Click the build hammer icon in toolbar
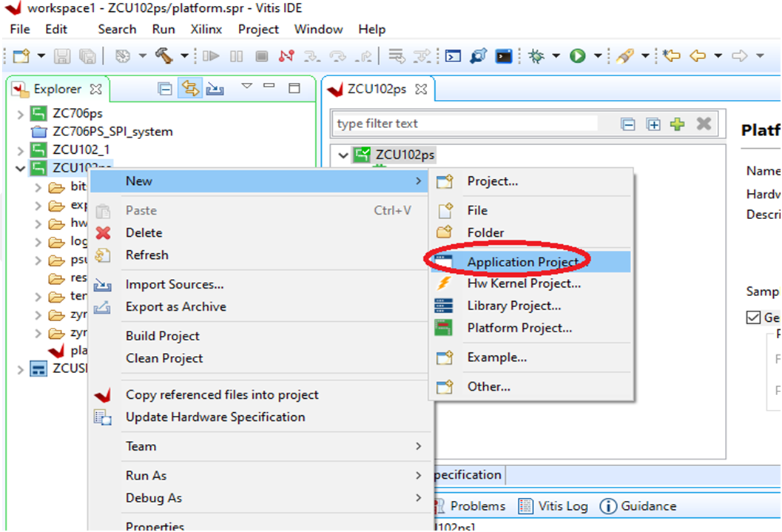This screenshot has height=532, width=782. click(x=164, y=56)
